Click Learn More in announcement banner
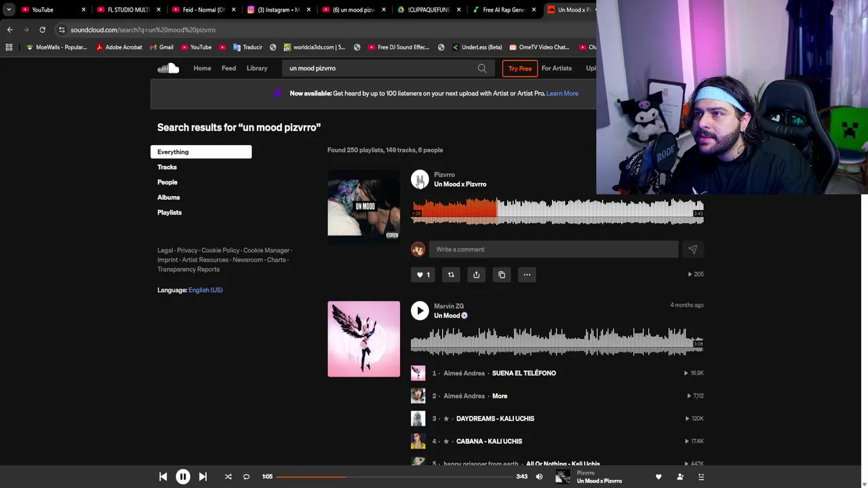The image size is (868, 488). 562,94
